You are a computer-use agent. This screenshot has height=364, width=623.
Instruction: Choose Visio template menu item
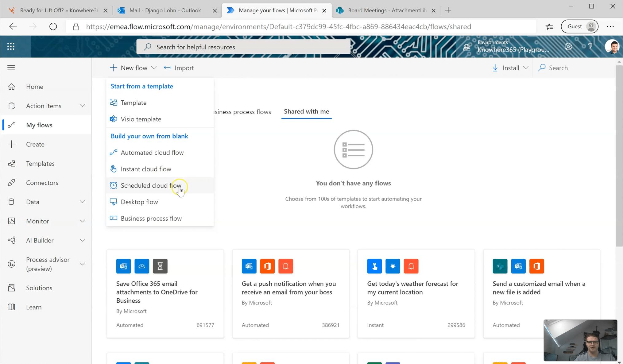pyautogui.click(x=160, y=119)
